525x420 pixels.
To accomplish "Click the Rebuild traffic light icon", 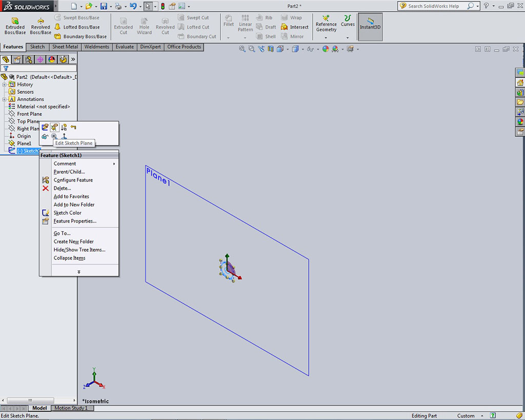I will tap(163, 6).
